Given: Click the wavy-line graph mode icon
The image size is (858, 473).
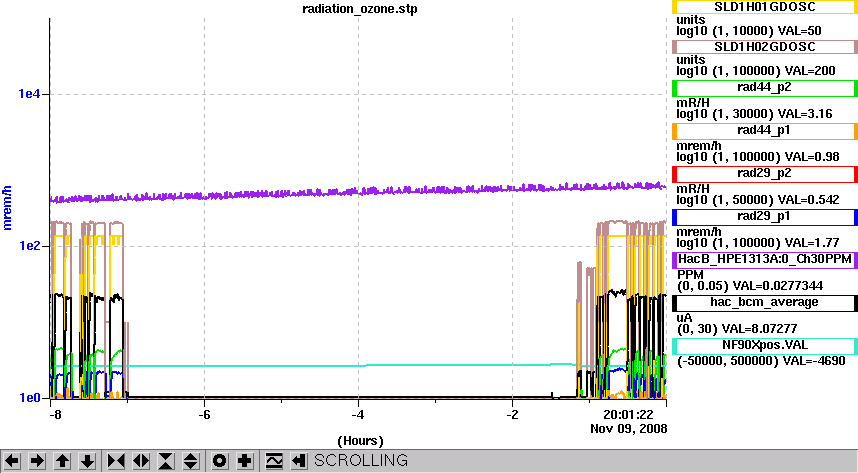Looking at the screenshot, I should click(x=273, y=461).
